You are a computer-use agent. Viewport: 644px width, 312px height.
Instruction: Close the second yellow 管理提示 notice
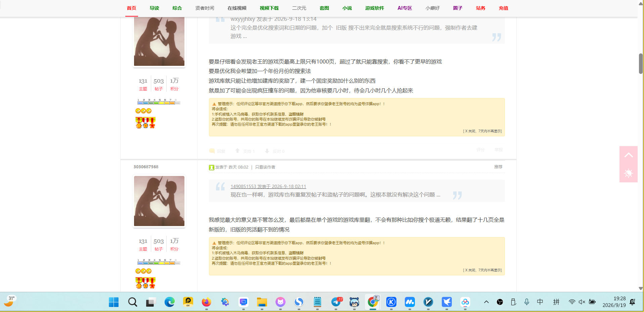(x=482, y=270)
